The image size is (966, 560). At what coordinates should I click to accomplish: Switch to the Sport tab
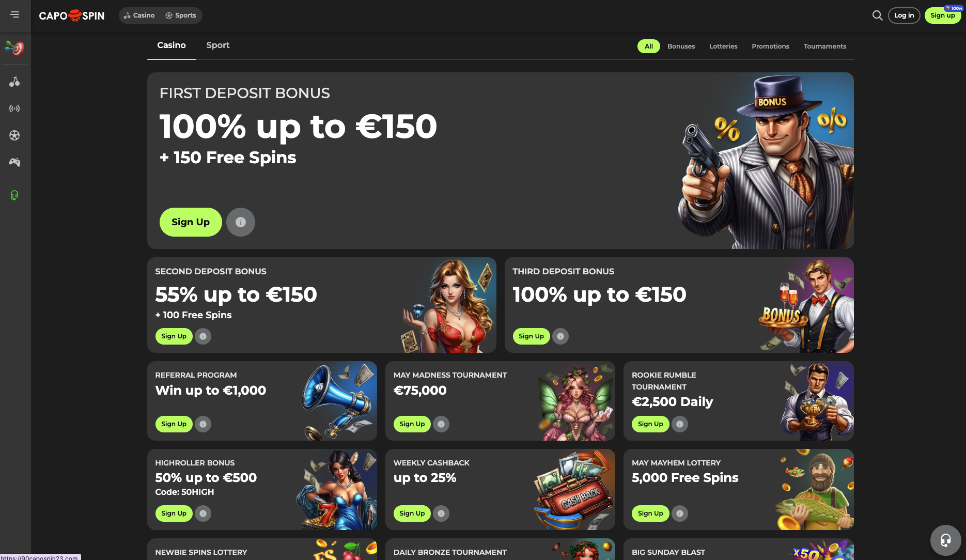218,45
